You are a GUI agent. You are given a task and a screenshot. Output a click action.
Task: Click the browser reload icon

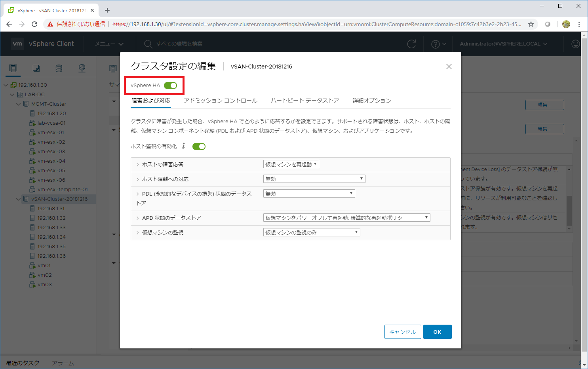tap(34, 24)
